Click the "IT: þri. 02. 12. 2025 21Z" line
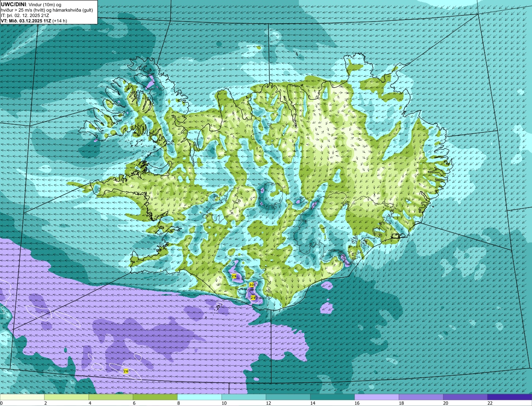This screenshot has width=532, height=406. point(26,15)
